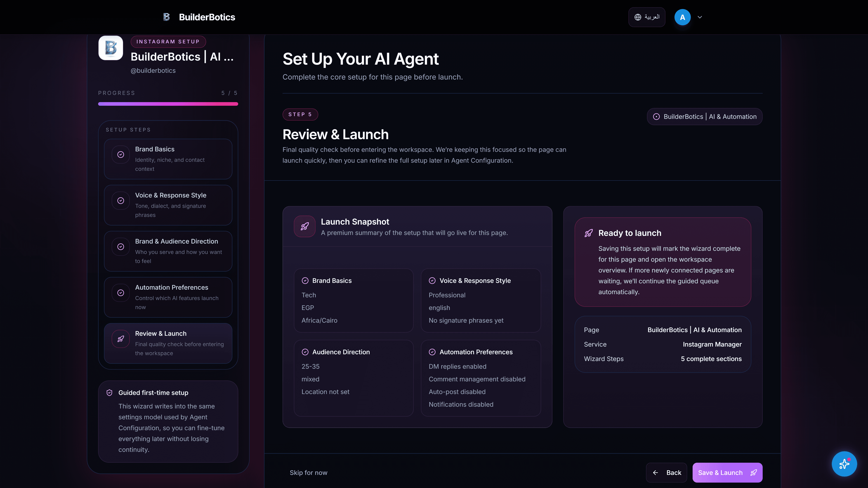The image size is (868, 488).
Task: Click the progress bar showing 5 of 5
Action: point(168,104)
